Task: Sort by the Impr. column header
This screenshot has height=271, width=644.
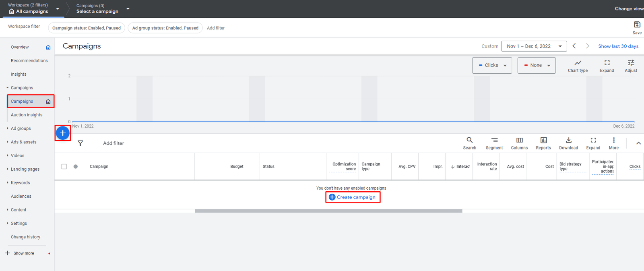Action: (438, 166)
